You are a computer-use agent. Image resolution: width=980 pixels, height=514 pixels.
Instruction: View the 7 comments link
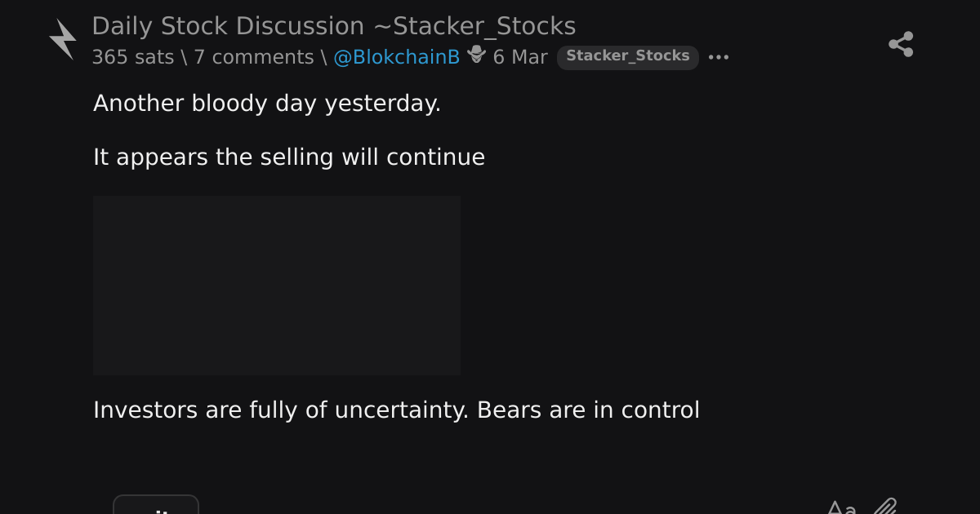click(x=254, y=57)
